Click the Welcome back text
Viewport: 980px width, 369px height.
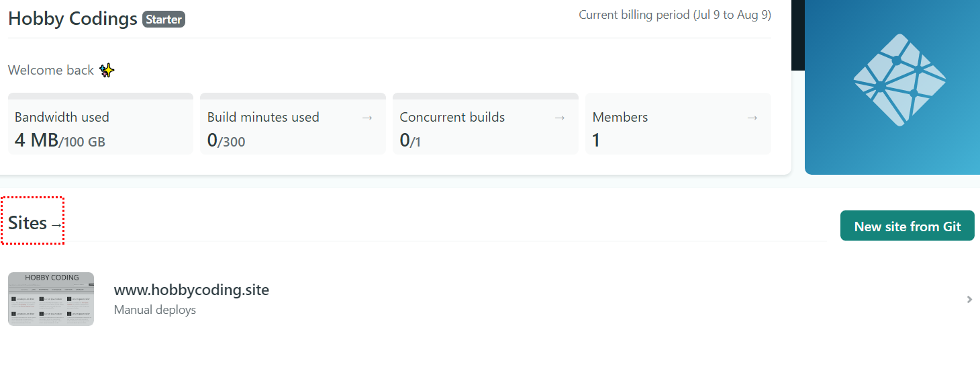51,70
